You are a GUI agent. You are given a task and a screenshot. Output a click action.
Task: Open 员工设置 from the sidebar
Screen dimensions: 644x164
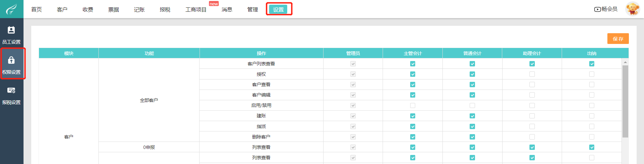click(x=11, y=35)
